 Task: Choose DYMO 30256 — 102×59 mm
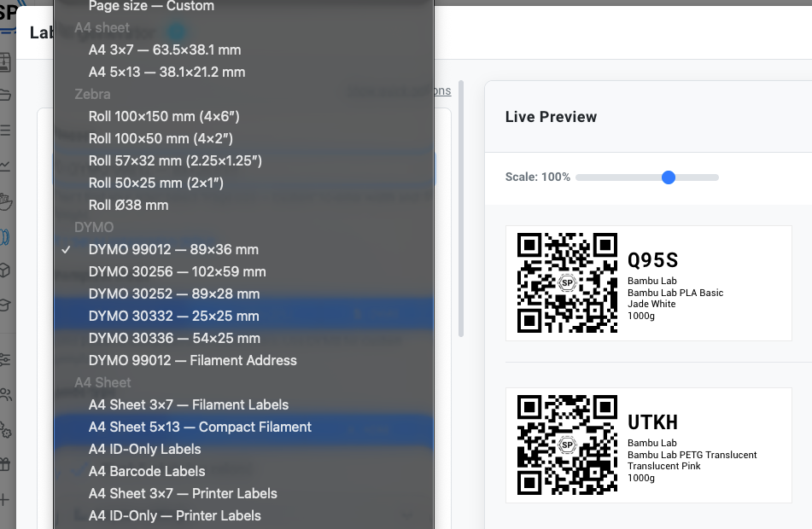[x=243, y=271]
